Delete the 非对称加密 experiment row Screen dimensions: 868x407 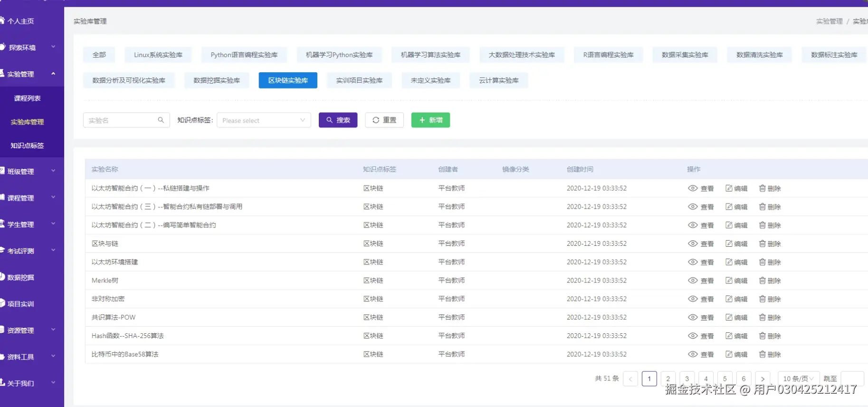pos(770,299)
